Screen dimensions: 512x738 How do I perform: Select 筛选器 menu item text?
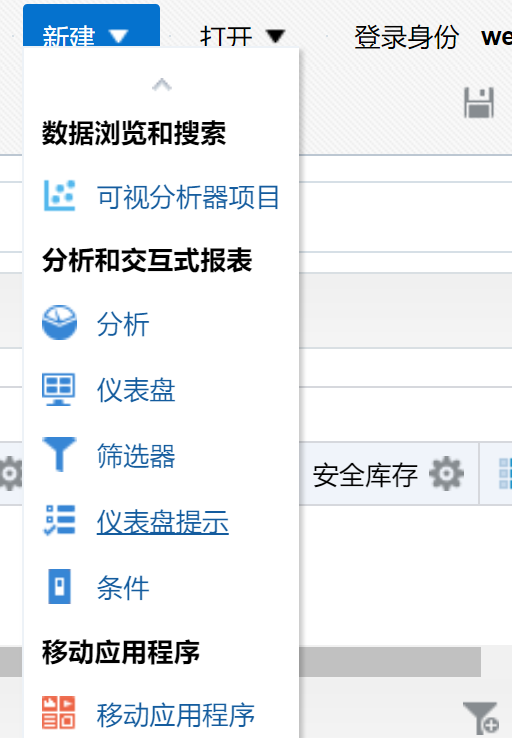click(136, 456)
